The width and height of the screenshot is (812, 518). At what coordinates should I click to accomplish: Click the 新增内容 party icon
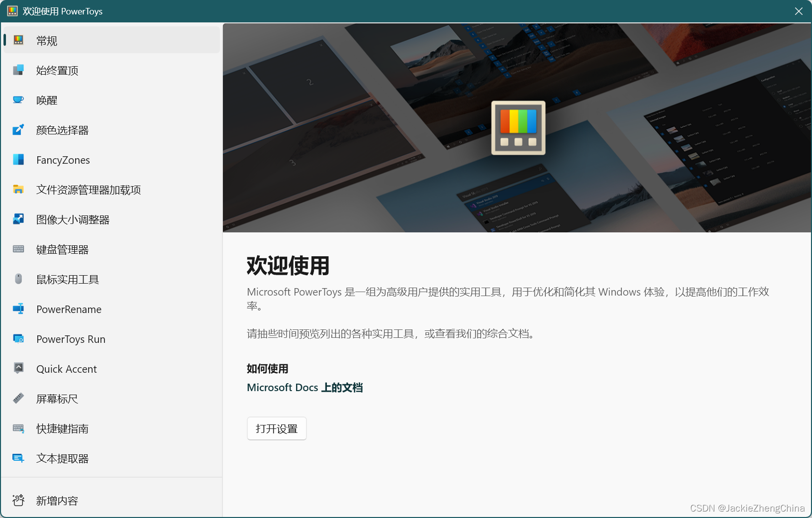[18, 501]
